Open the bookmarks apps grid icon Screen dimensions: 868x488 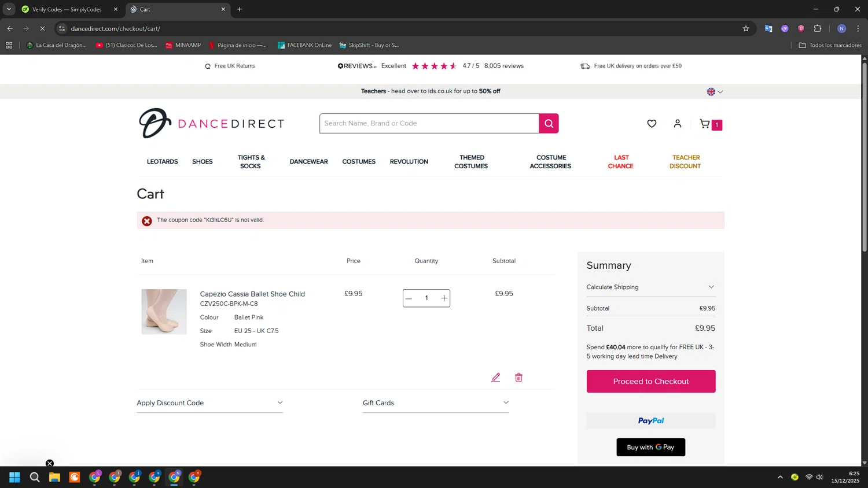pos(9,45)
